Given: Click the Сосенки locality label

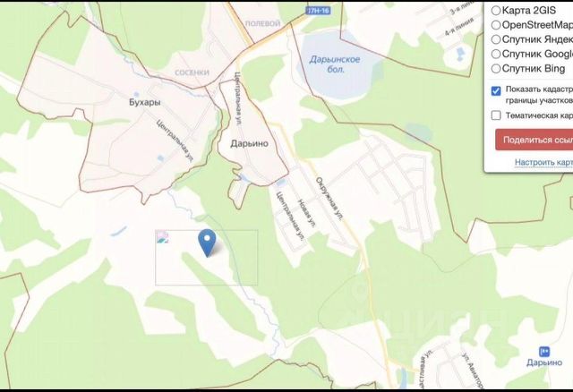Looking at the screenshot, I should coord(192,72).
